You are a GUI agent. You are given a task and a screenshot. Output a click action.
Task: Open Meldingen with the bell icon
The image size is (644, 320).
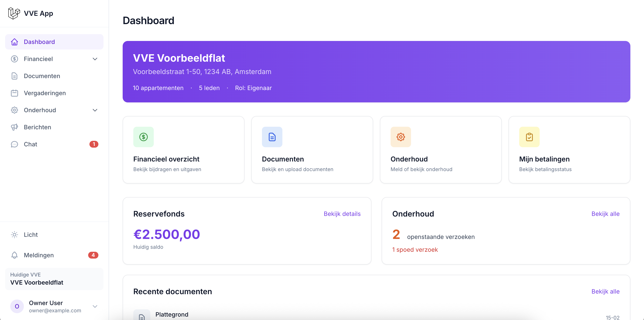[14, 255]
